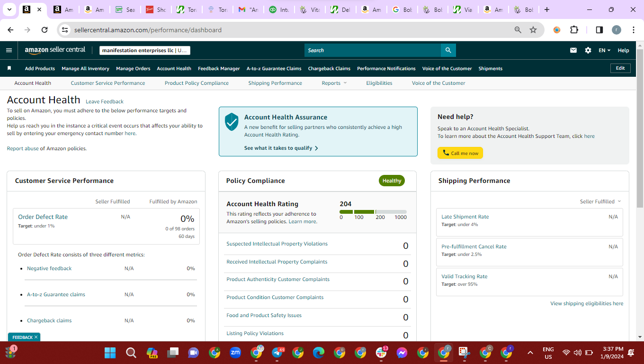Close the FEEDBACK tab with its X
644x364 pixels.
click(x=36, y=337)
